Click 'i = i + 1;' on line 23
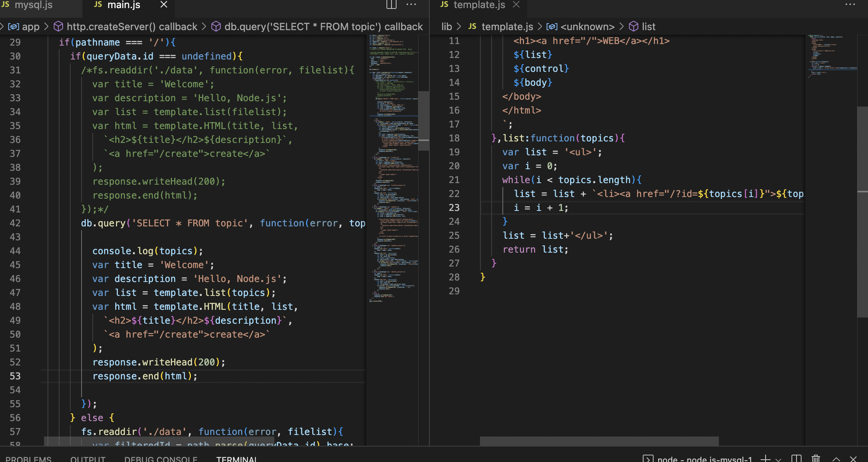The image size is (868, 462). 541,208
